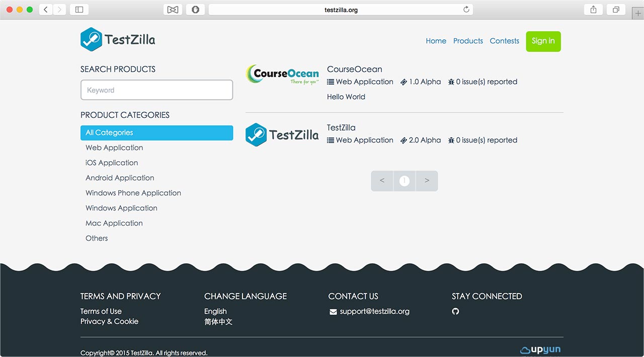
Task: Click the bowtie extension icon in toolbar
Action: point(173,10)
